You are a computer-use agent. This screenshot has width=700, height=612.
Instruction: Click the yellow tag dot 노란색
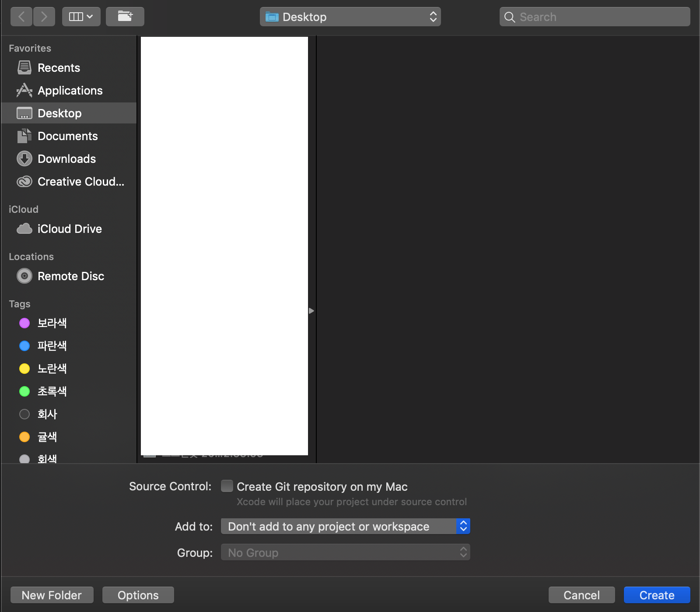24,369
